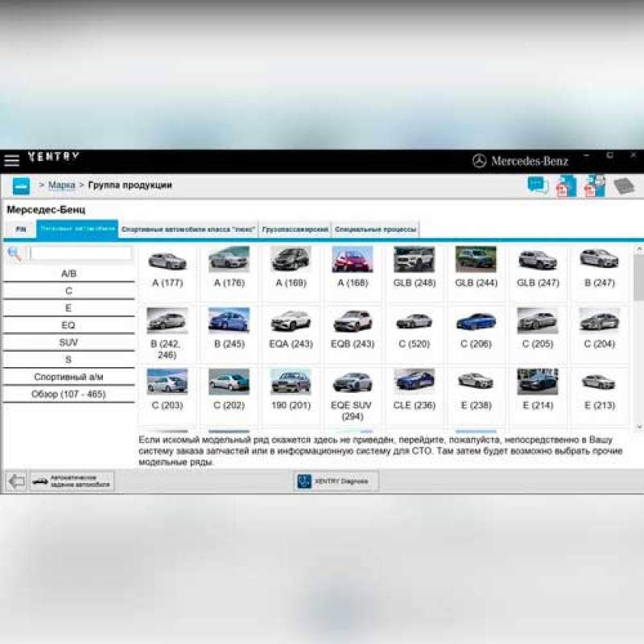
Task: Filter by SUV category
Action: [68, 343]
